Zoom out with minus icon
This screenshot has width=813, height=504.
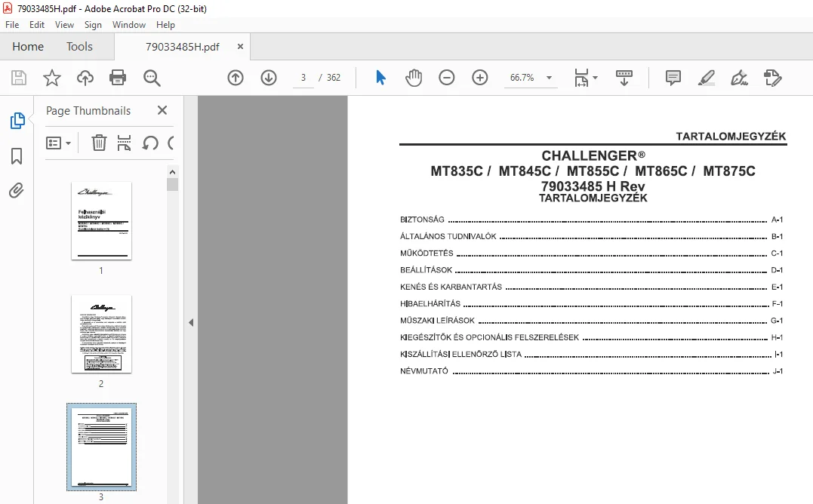click(x=446, y=78)
